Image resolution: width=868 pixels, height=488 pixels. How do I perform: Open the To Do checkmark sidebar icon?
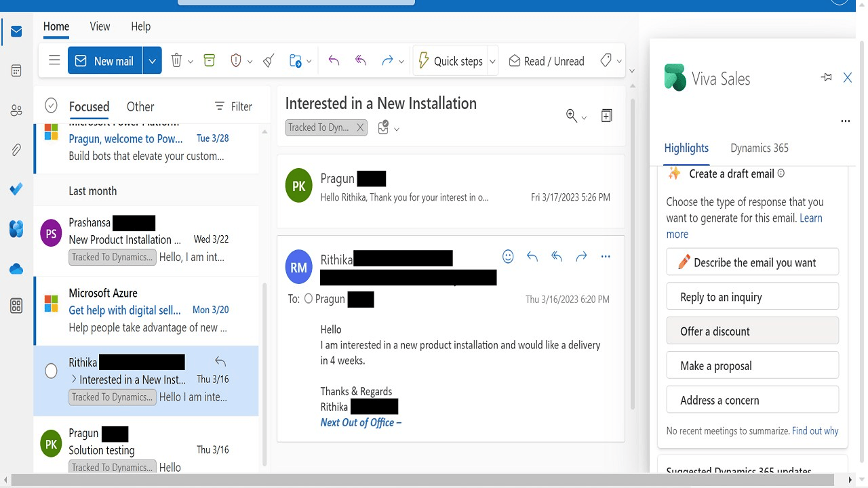16,190
